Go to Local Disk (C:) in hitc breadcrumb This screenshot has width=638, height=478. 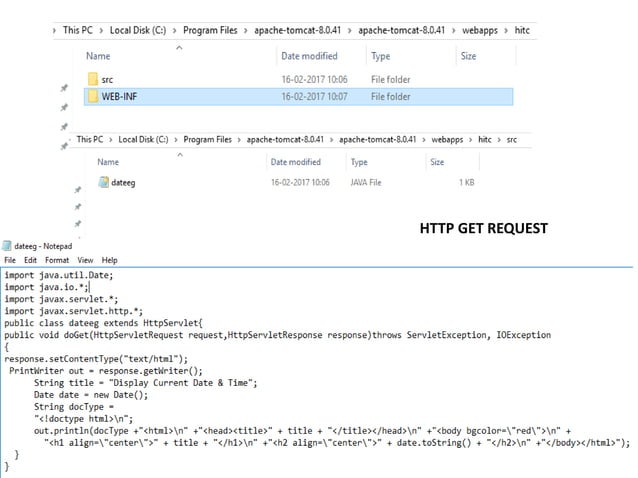(138, 30)
